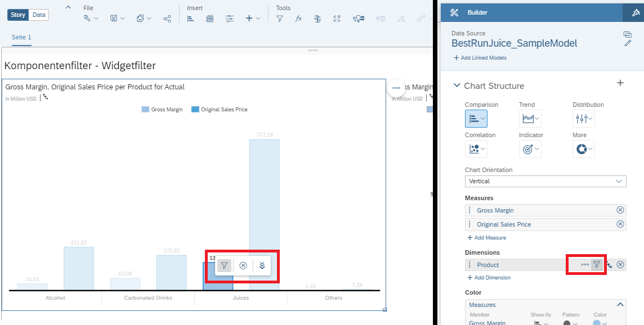
Task: Click the filter icon in Tools toolbar
Action: (280, 19)
